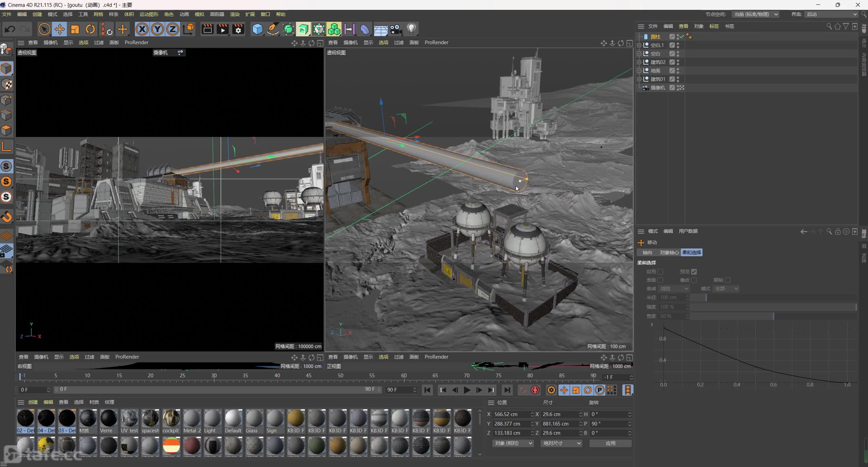Toggle the X axis lock
This screenshot has height=467, width=868.
(x=142, y=29)
